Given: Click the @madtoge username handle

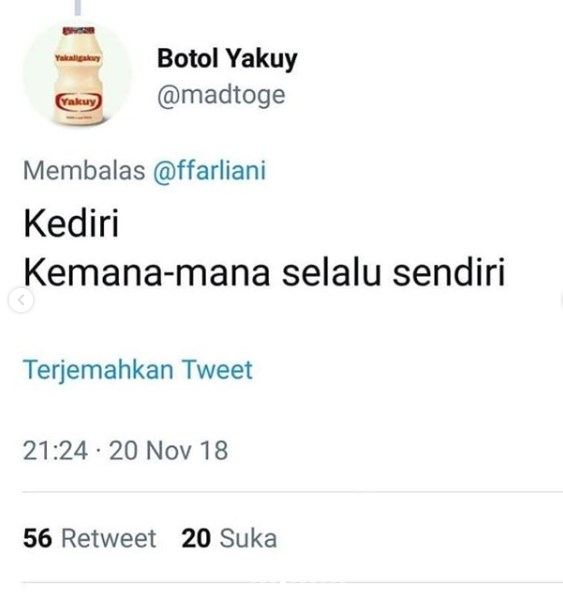Looking at the screenshot, I should point(221,95).
